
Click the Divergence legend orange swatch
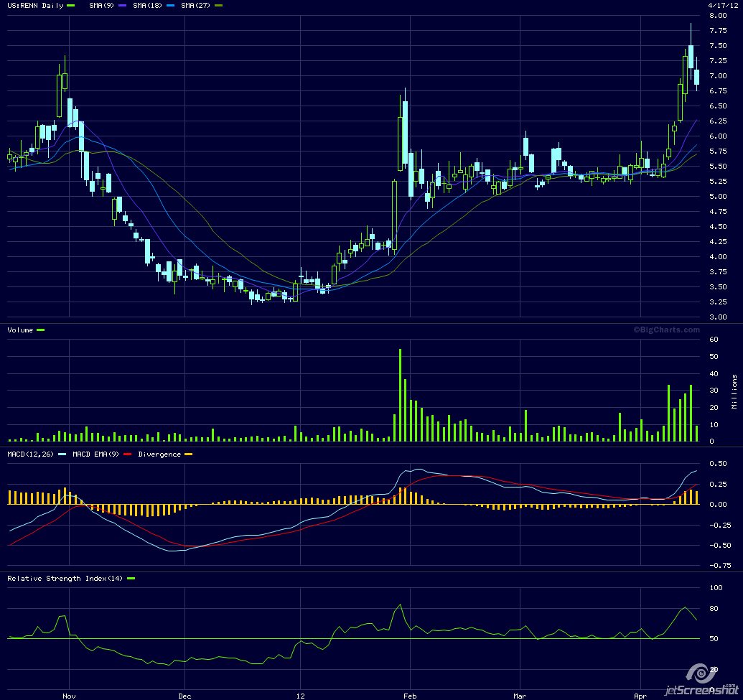tap(190, 454)
